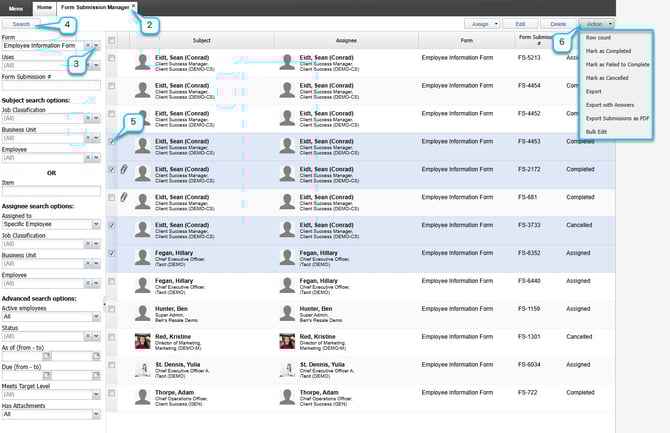Screen dimensions: 670x433
Task: Expand the Active employees dropdown
Action: 96,317
